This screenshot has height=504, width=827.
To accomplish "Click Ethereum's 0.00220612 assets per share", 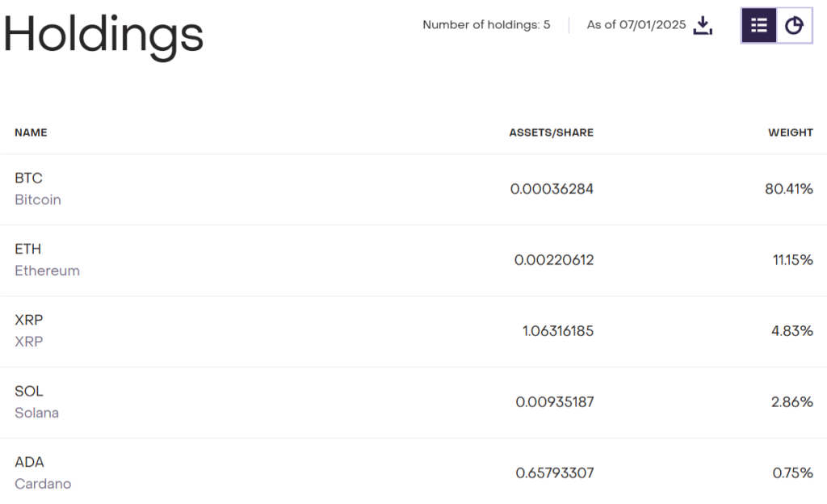I will click(553, 260).
